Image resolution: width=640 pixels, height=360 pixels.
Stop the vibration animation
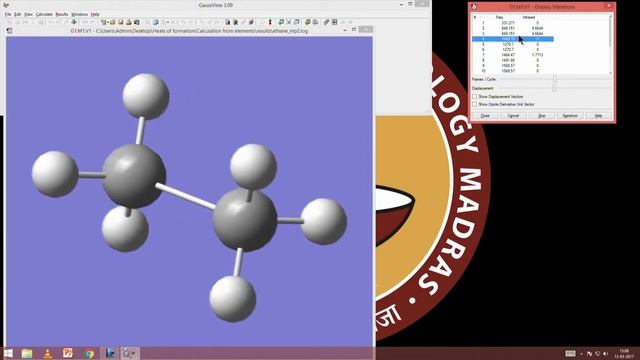(x=542, y=116)
